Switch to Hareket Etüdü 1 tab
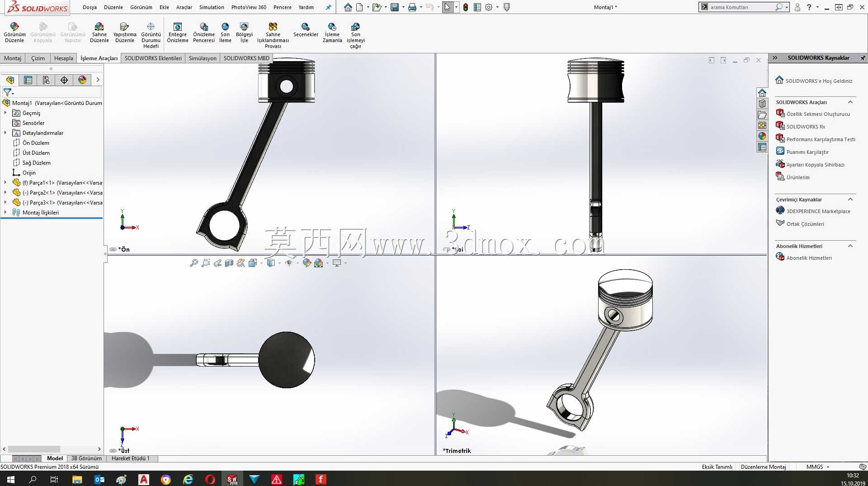This screenshot has width=868, height=486. click(x=130, y=458)
